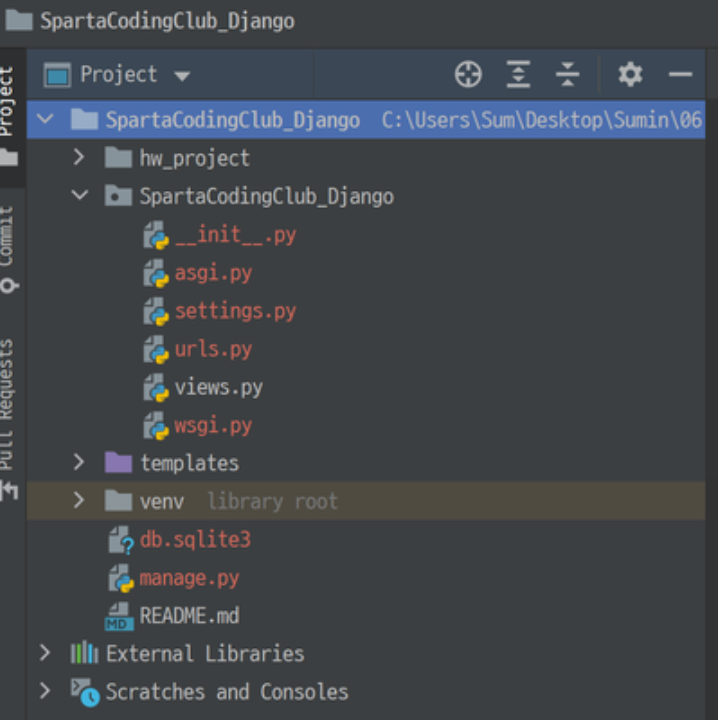Screen dimensions: 718x720
Task: Click the project path C:\Users\Sum\Desktop text
Action: pos(542,120)
